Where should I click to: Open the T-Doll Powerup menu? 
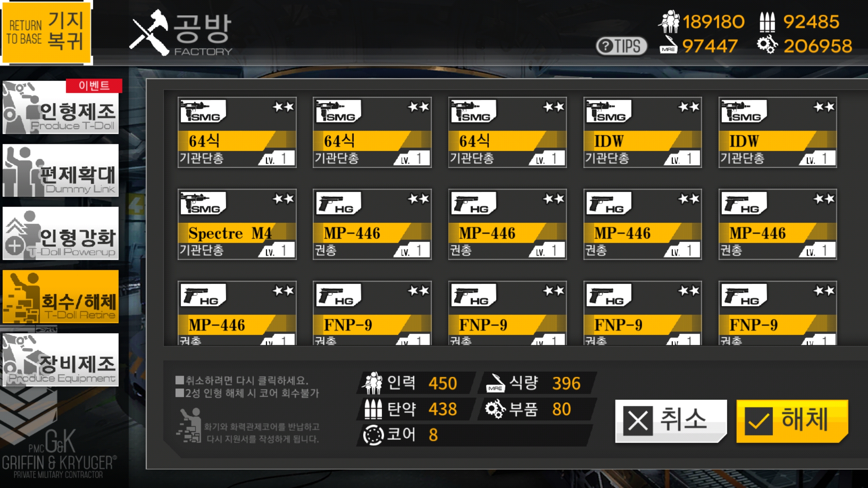(x=61, y=233)
